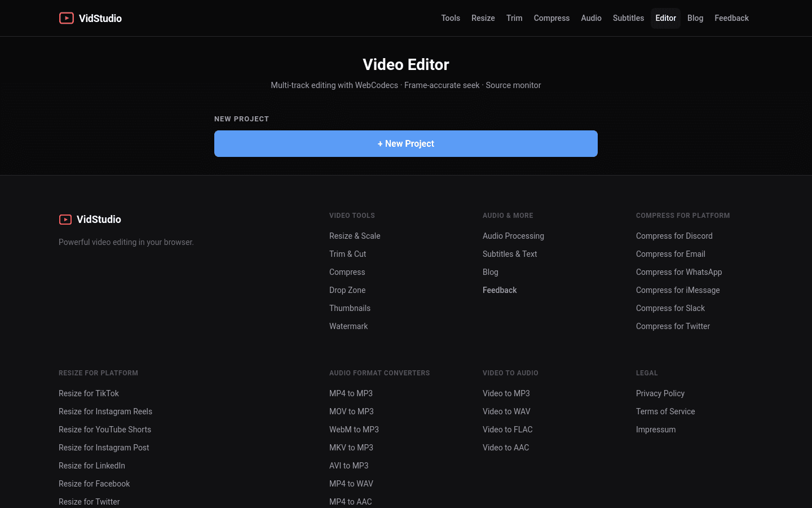This screenshot has height=508, width=812.
Task: Click the VidStudio logo icon in the header
Action: coord(67,18)
